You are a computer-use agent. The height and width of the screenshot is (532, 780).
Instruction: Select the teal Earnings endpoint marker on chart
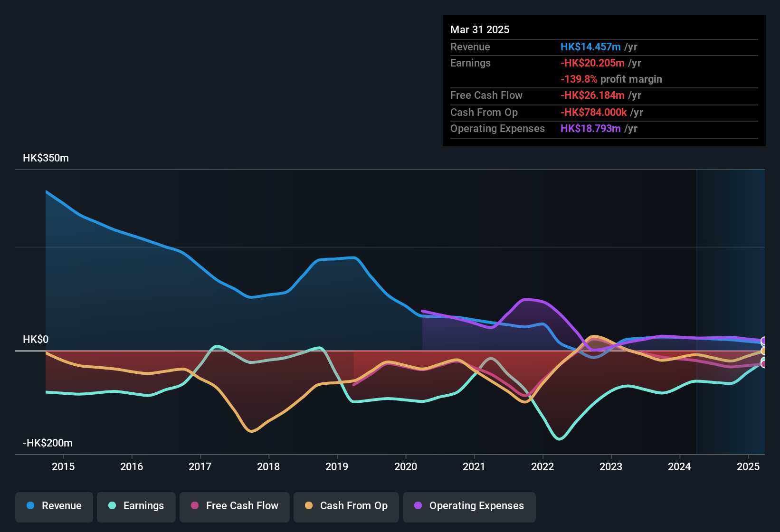coord(763,359)
